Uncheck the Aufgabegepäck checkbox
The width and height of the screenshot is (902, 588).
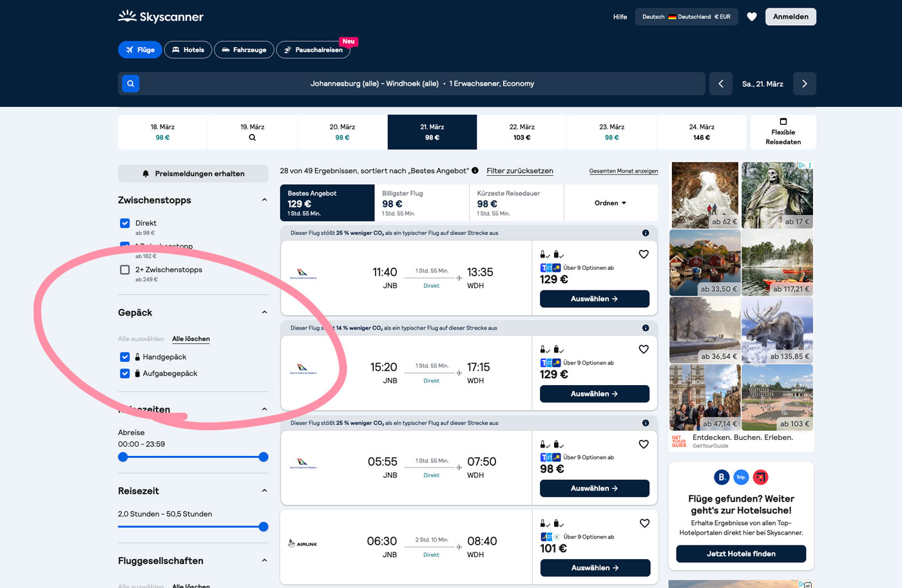pyautogui.click(x=125, y=374)
